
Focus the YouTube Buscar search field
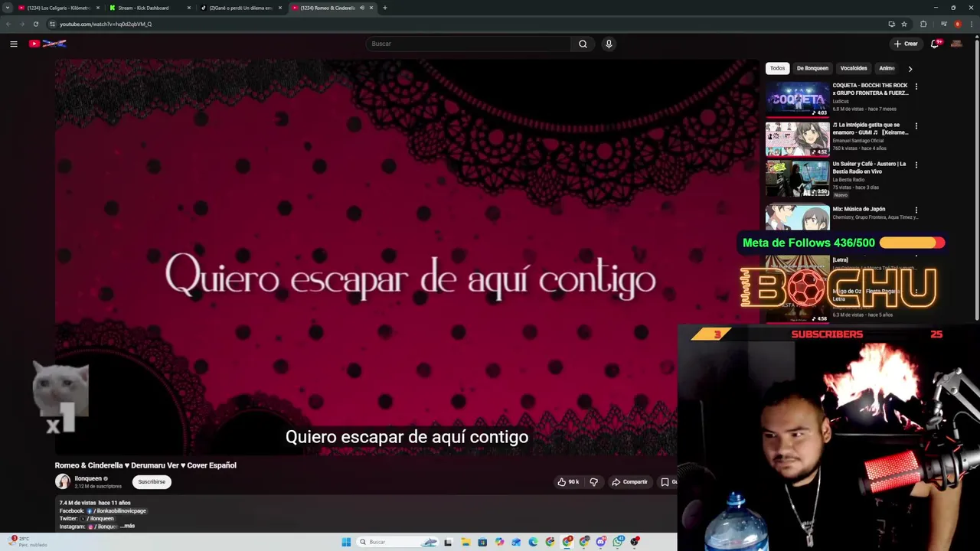tap(469, 44)
